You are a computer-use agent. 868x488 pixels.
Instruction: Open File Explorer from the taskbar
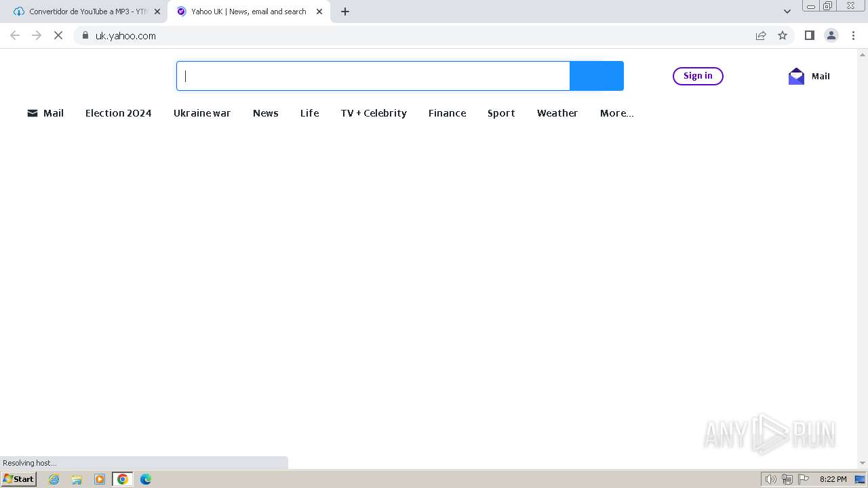point(77,479)
